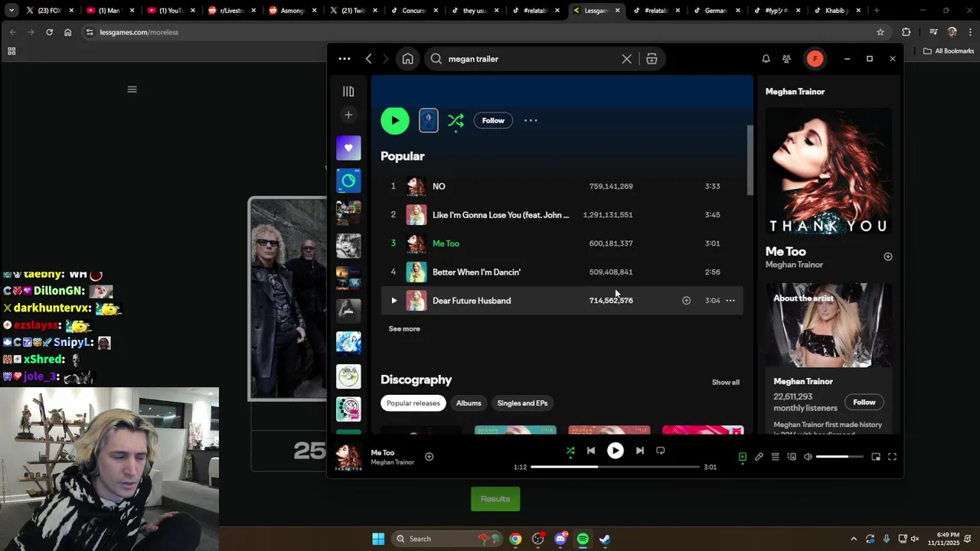Adjust the Spotify volume slider
980x551 pixels.
(840, 457)
